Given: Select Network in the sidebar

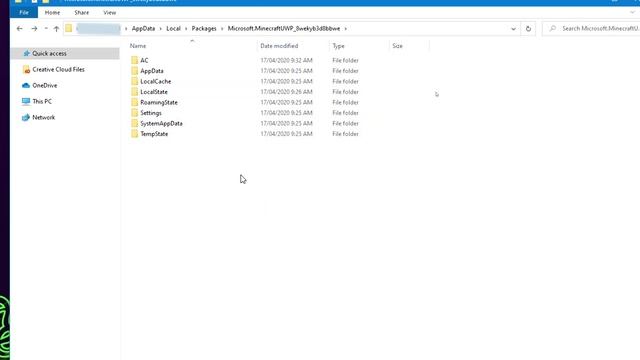Looking at the screenshot, I should (43, 117).
